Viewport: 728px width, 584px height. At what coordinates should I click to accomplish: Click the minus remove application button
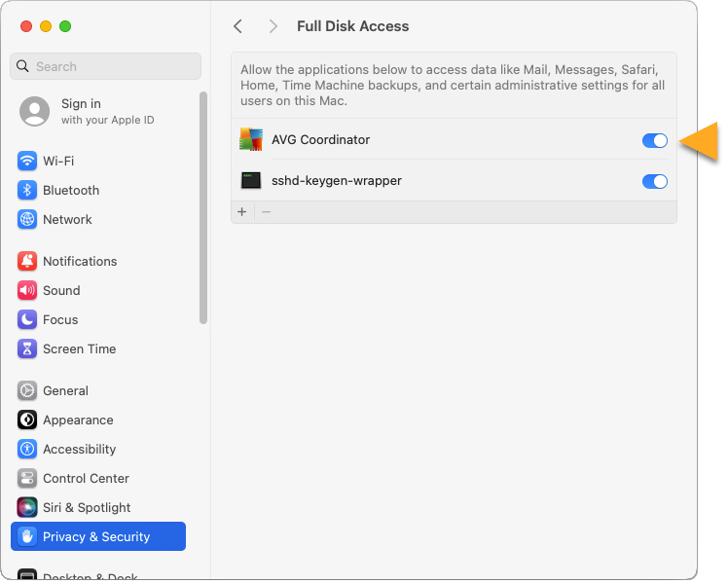coord(266,212)
